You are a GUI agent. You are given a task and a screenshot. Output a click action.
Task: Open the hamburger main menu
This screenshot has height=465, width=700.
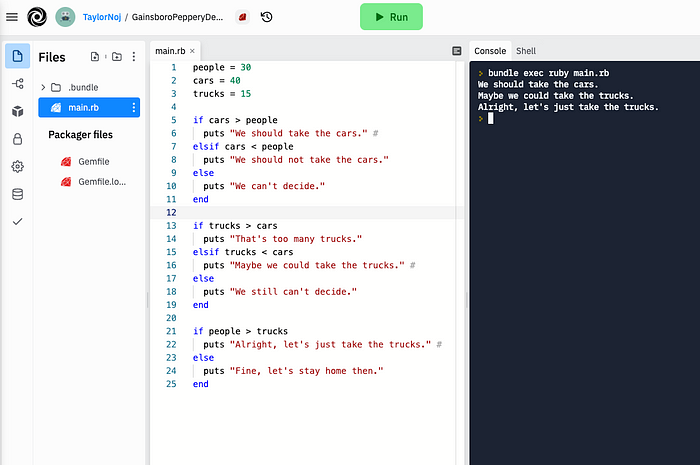[x=12, y=17]
